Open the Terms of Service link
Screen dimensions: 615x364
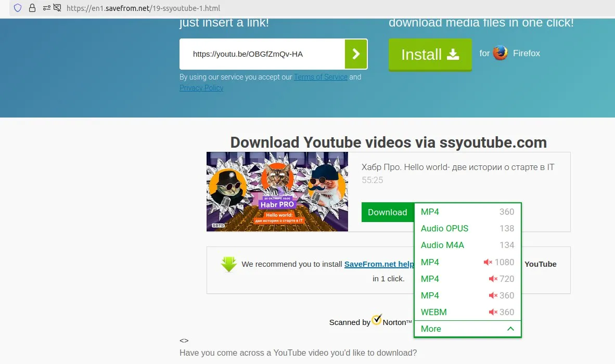pyautogui.click(x=321, y=77)
